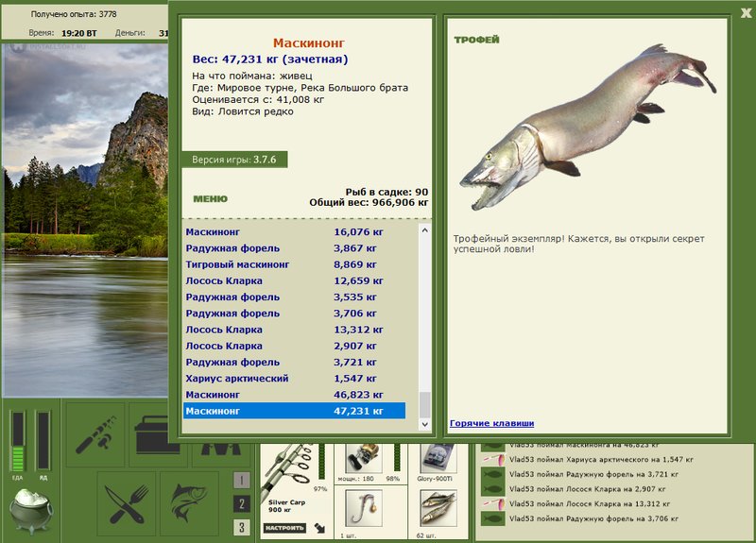Switch to tackle slot 3
Viewport: 756px width, 543px height.
(x=242, y=528)
